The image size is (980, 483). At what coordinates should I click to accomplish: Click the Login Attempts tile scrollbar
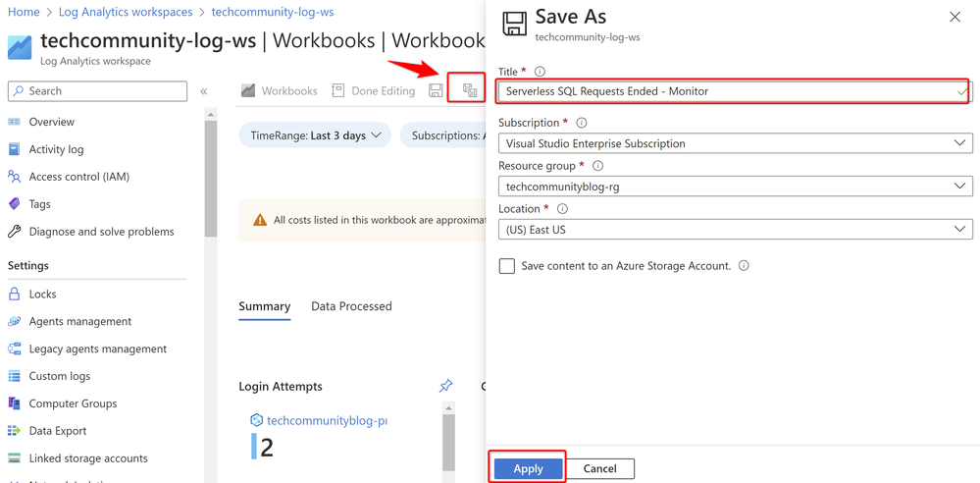(448, 443)
